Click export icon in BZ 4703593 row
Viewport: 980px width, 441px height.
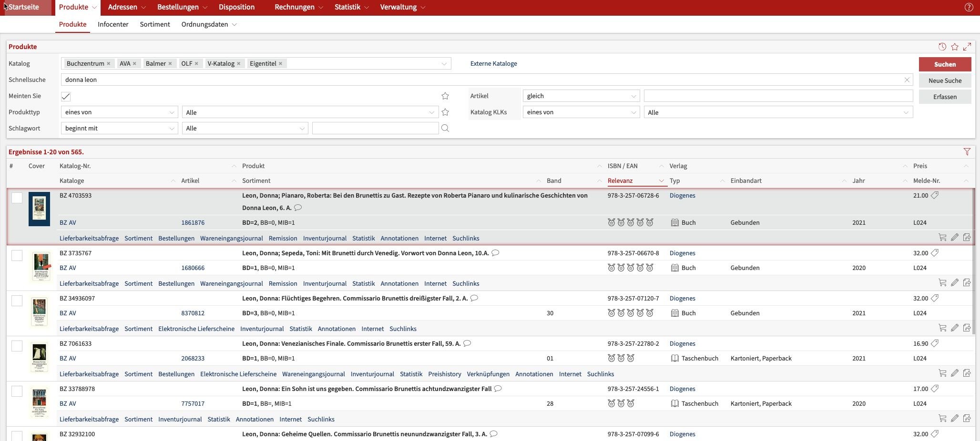[x=967, y=237]
